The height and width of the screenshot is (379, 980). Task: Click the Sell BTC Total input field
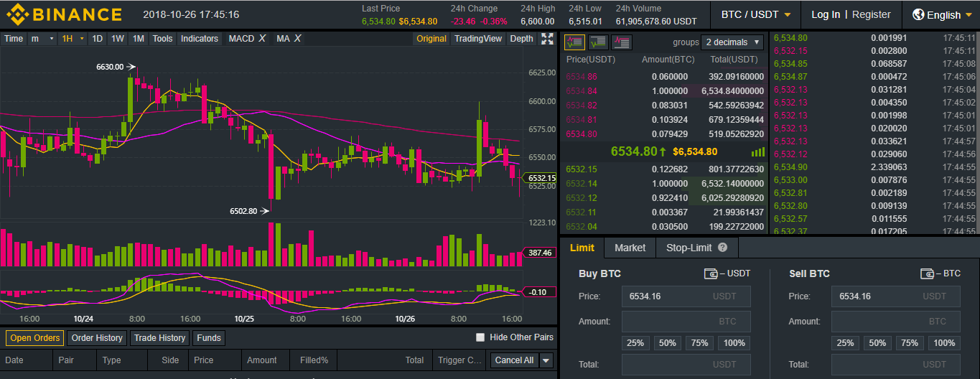point(896,365)
